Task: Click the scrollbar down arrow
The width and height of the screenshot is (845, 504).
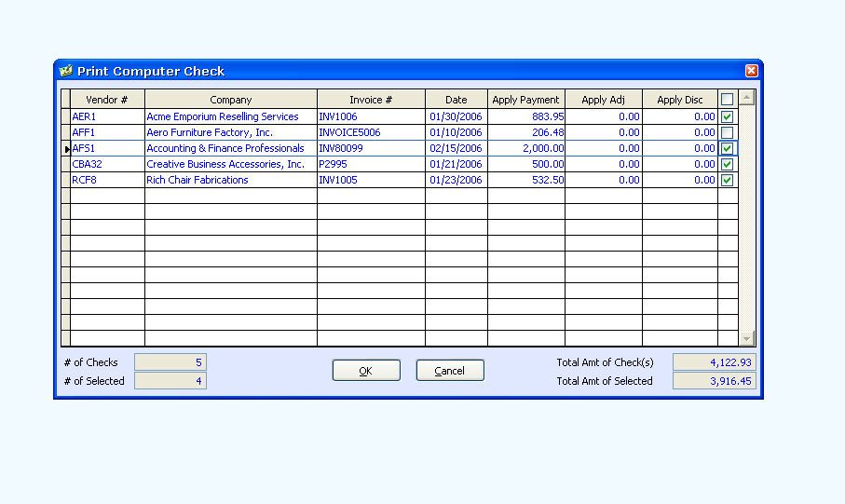Action: [x=746, y=338]
